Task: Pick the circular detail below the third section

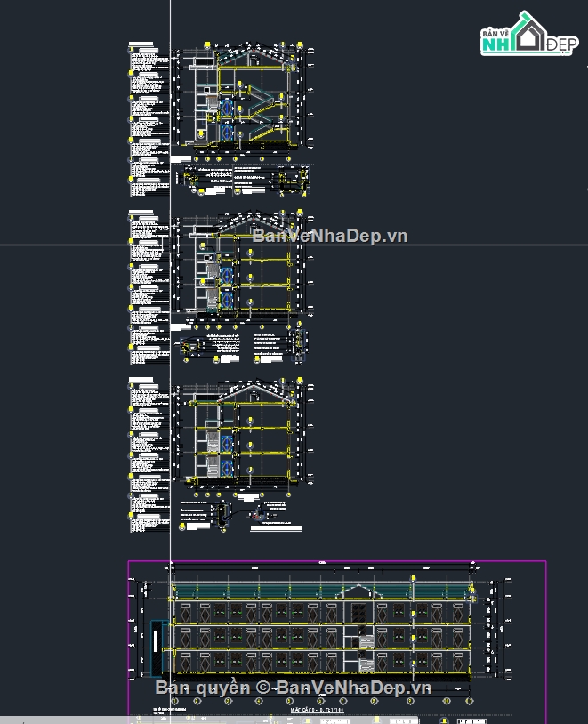Action: click(x=258, y=513)
